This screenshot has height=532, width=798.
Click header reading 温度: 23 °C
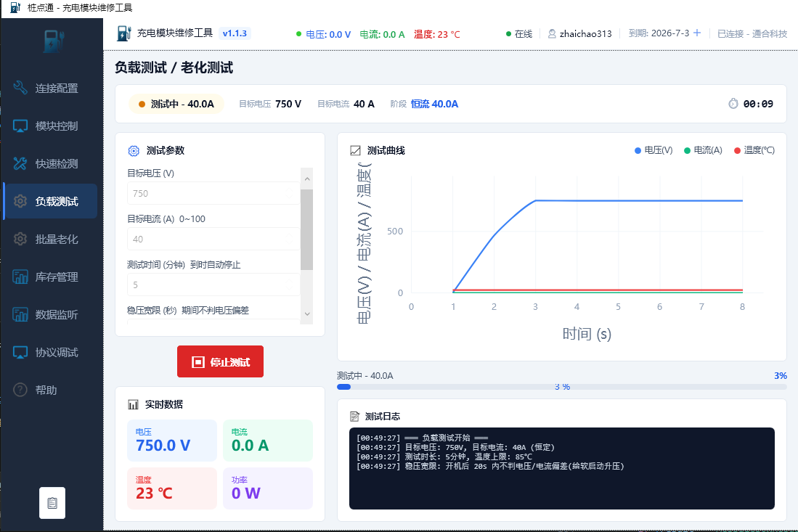tap(436, 34)
